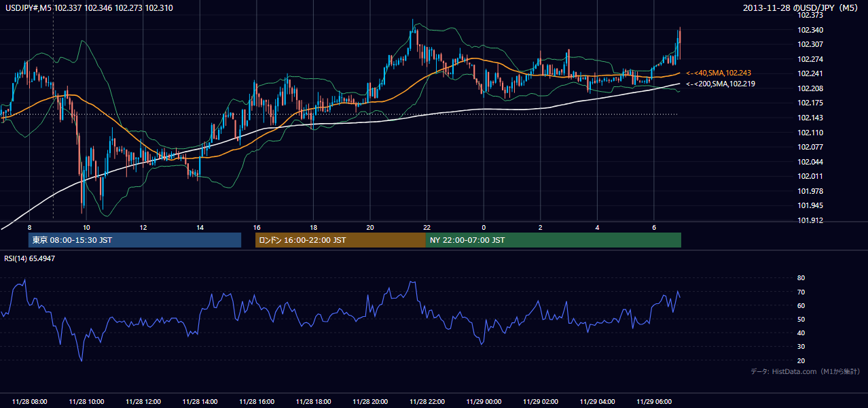
Task: Click the hour 16 tick under the price chart
Action: tap(256, 227)
